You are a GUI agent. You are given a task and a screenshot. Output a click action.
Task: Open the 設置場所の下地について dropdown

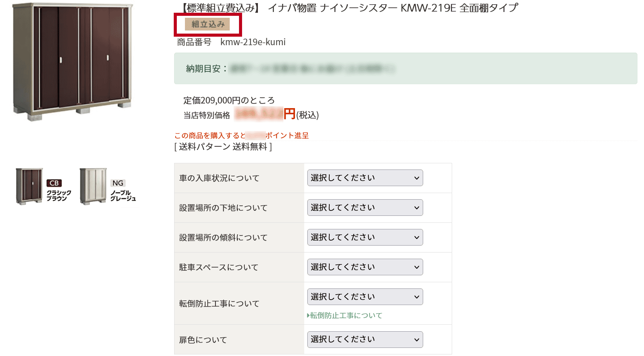(x=365, y=208)
